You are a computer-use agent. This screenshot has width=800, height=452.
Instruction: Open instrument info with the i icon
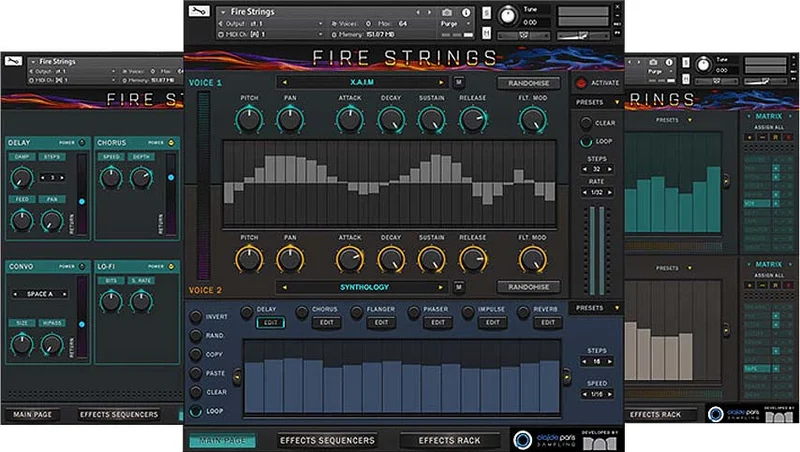point(466,12)
